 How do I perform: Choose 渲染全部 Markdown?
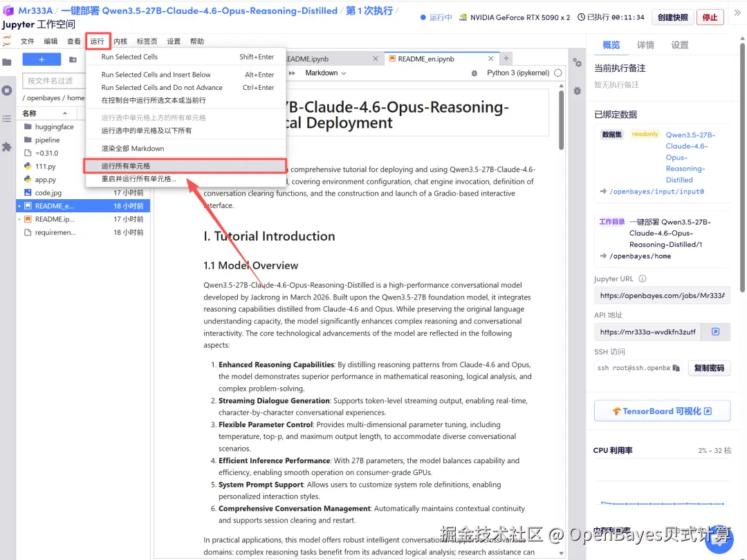(186, 149)
